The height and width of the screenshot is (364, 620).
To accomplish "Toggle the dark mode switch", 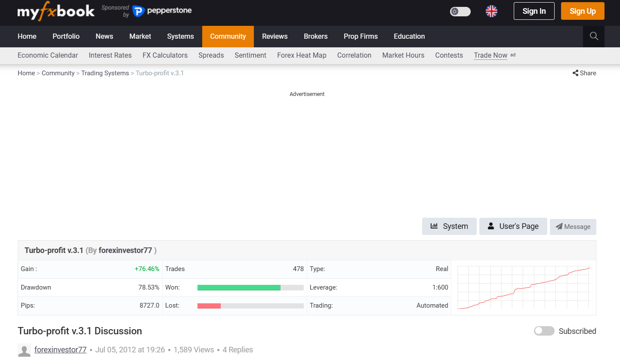I will 460,12.
